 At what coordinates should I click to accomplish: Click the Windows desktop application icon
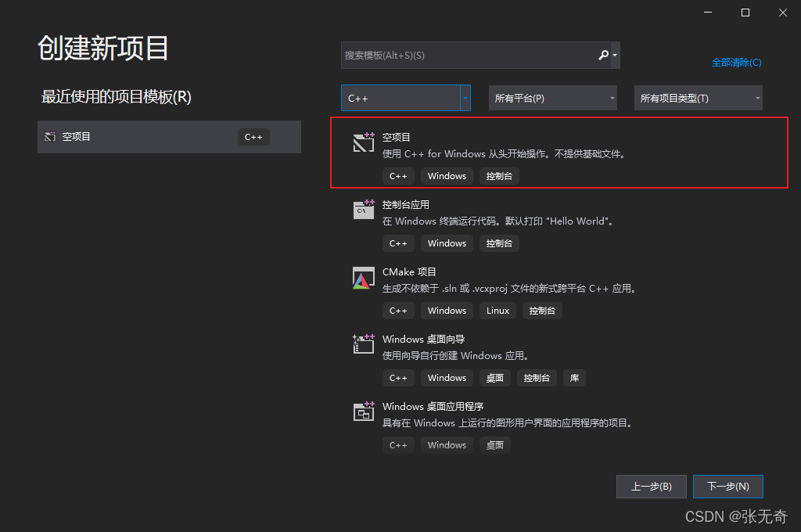coord(363,412)
